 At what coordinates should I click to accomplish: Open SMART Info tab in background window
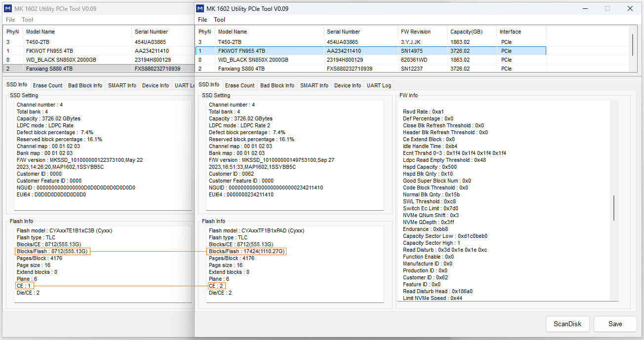(122, 85)
